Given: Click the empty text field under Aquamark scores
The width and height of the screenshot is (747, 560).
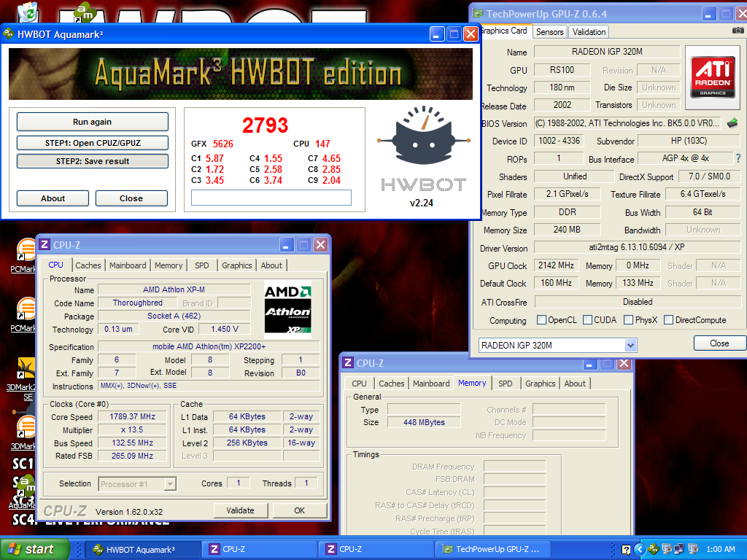Looking at the screenshot, I should point(271,198).
